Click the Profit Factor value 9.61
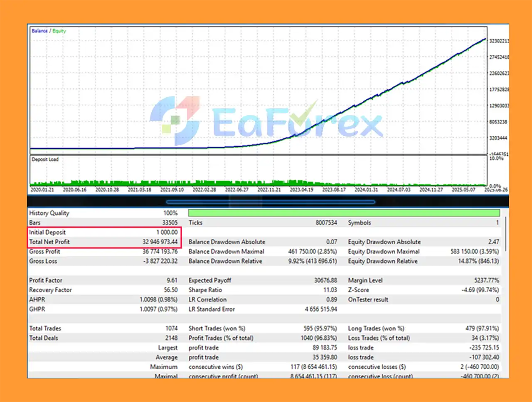 [x=172, y=280]
